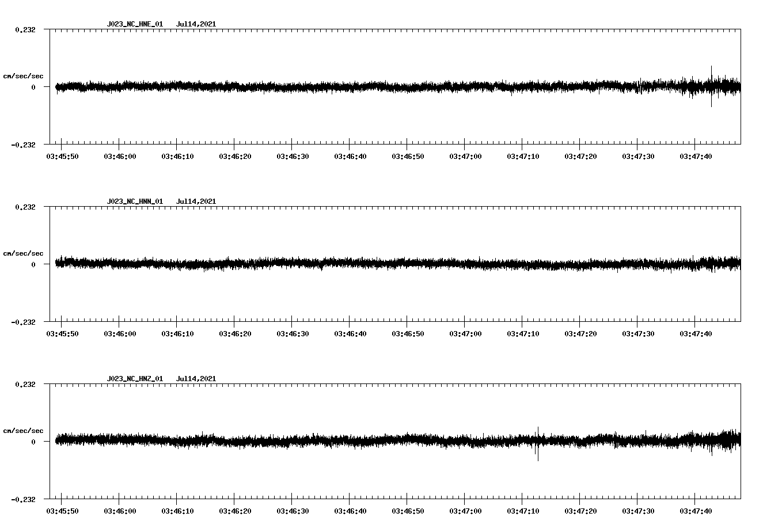Click the cm/sec/sec label of the HNE plot
Screen dimensions: 782x532
[x=23, y=75]
